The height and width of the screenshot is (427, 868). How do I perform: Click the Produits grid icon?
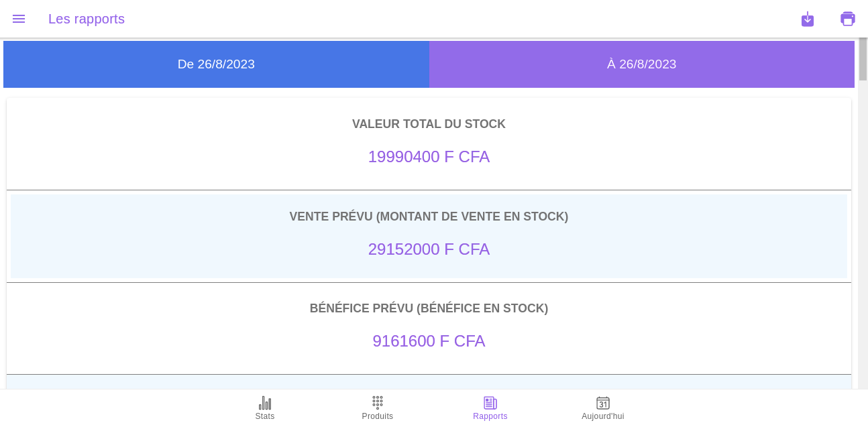[378, 402]
